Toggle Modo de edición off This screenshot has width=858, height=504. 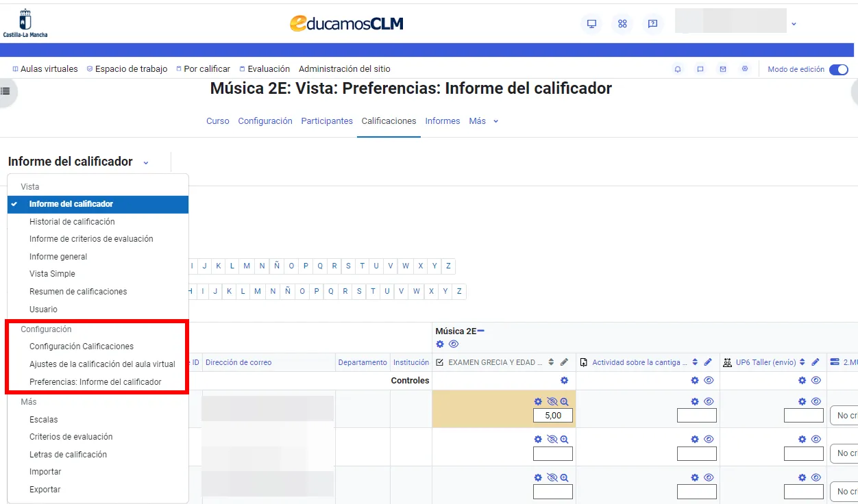tap(839, 69)
